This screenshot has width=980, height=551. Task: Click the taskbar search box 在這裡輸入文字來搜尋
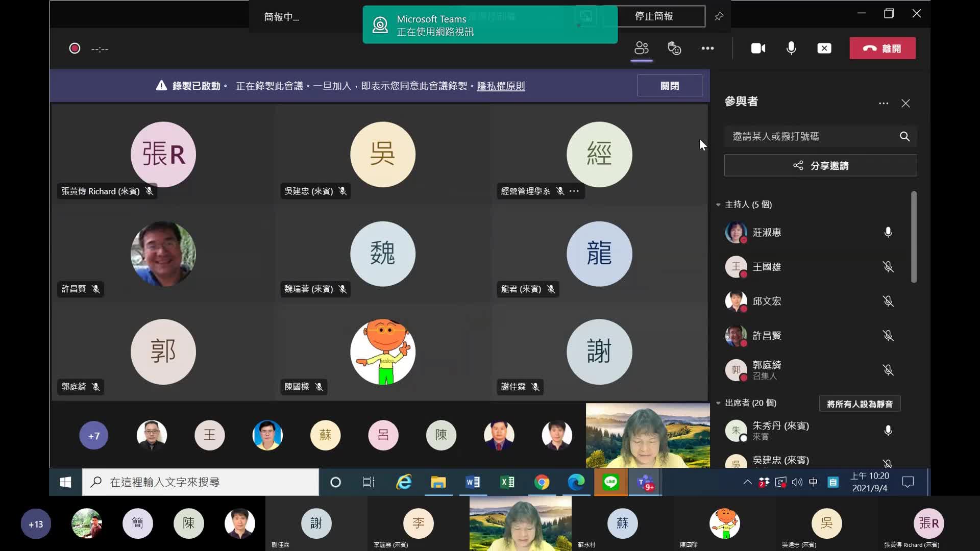pos(201,482)
